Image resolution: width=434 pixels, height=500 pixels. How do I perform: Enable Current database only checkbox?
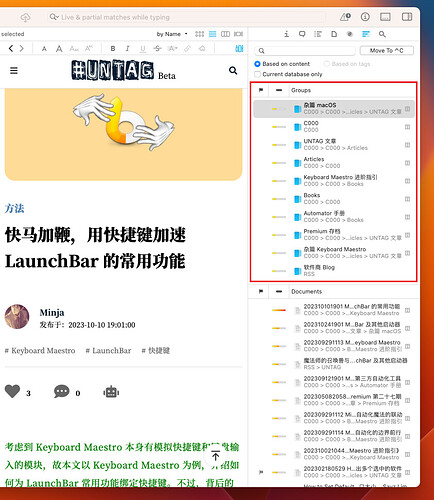pos(257,74)
